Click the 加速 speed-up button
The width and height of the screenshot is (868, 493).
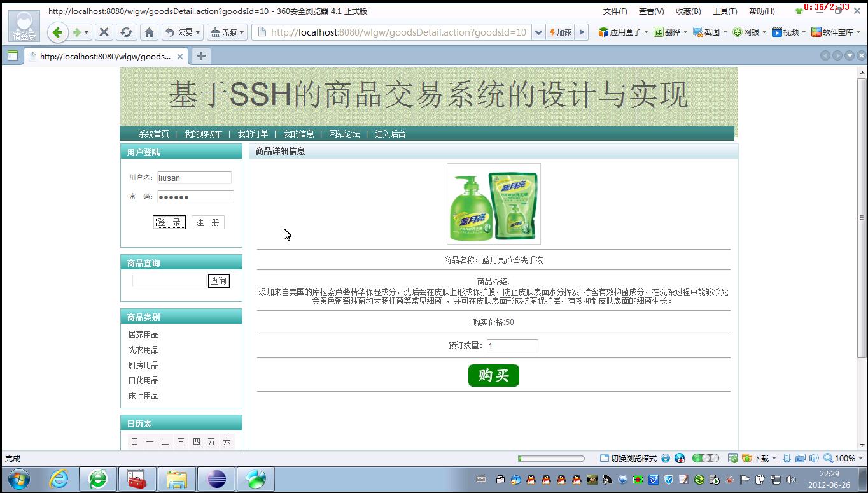point(560,32)
